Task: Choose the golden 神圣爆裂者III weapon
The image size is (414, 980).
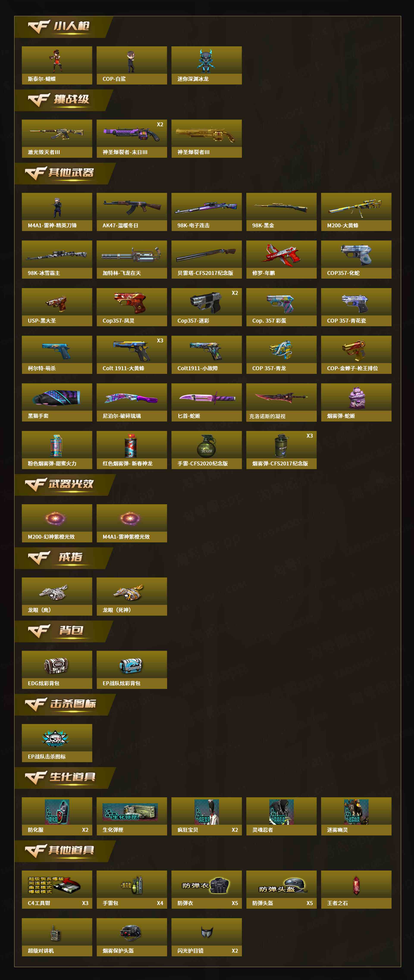Action: coord(206,139)
